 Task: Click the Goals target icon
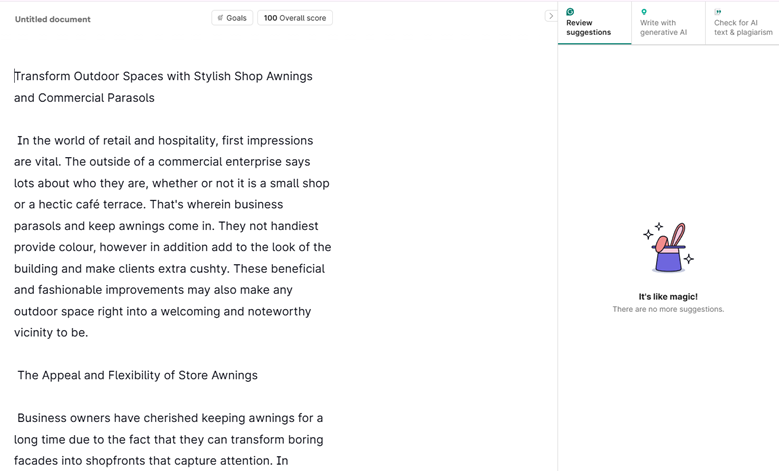coord(220,18)
